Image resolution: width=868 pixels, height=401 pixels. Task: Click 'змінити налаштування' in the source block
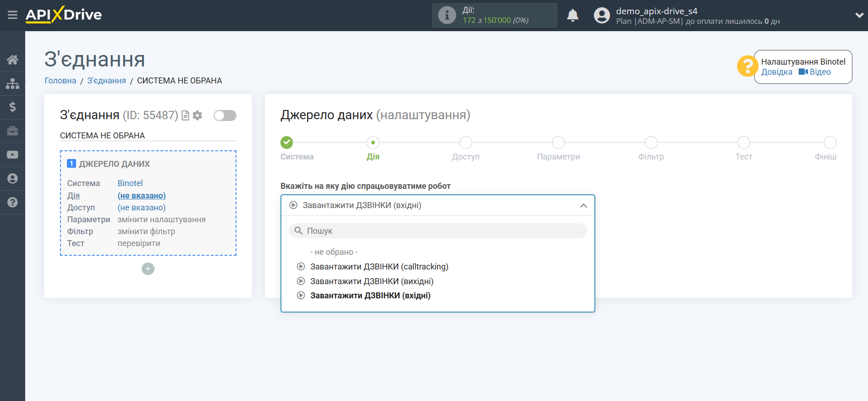[162, 220]
